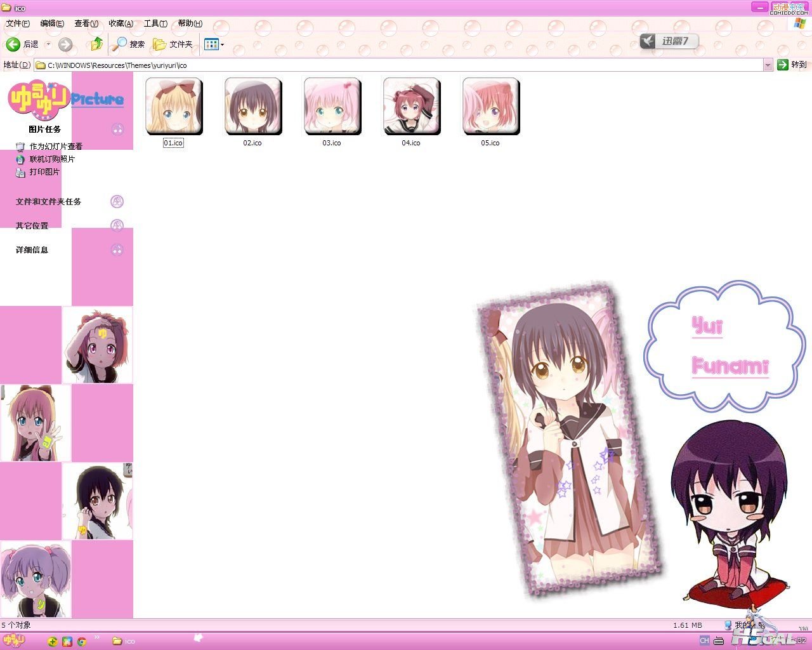Click the Go (转到) button

[x=792, y=65]
